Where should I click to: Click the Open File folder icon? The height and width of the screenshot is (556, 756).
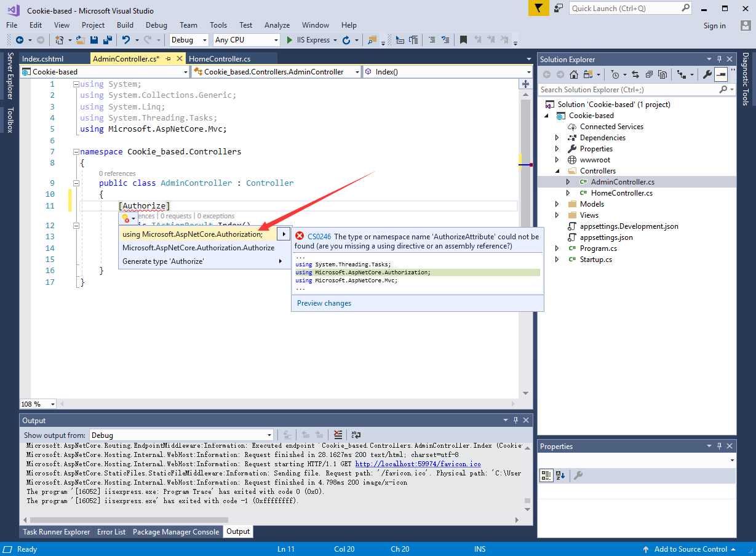point(81,40)
